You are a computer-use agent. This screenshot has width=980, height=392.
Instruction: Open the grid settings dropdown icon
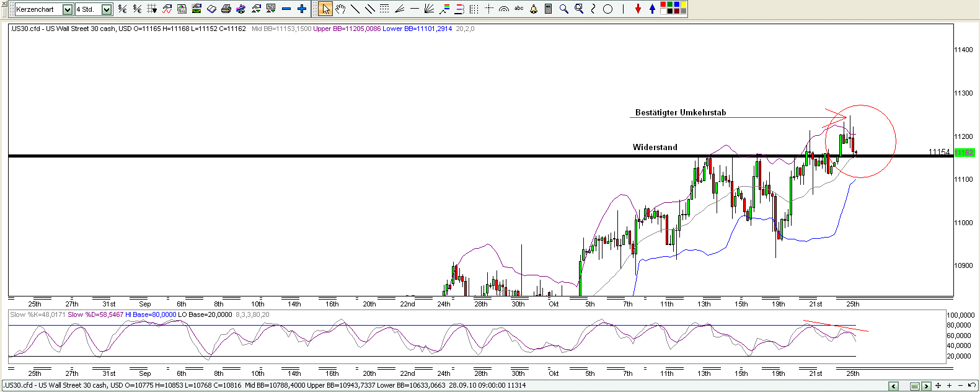point(152,9)
